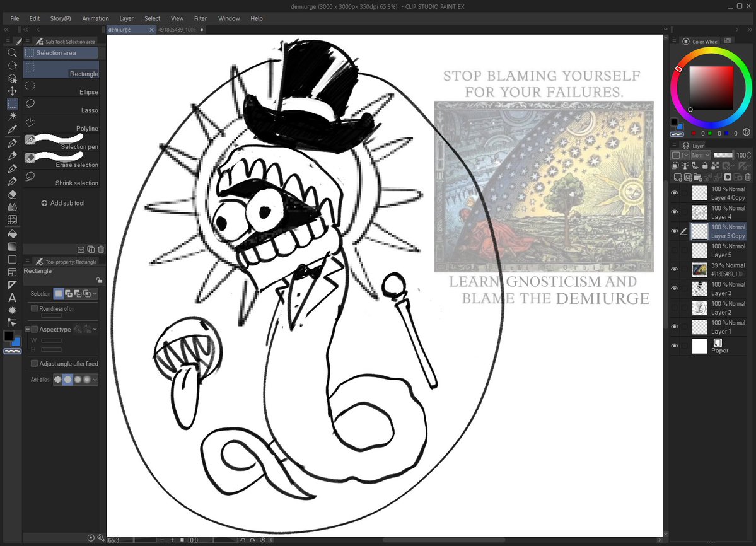The height and width of the screenshot is (546, 756).
Task: Select the transparent color swatch below toolbar
Action: coord(12,351)
